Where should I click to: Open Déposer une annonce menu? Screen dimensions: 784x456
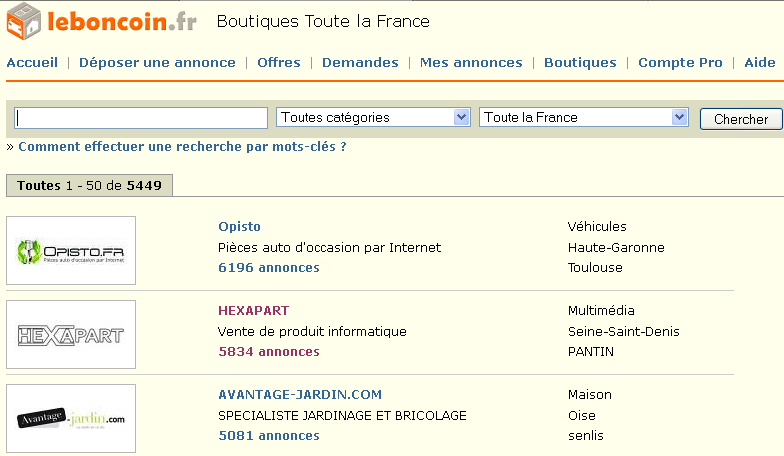tap(157, 63)
